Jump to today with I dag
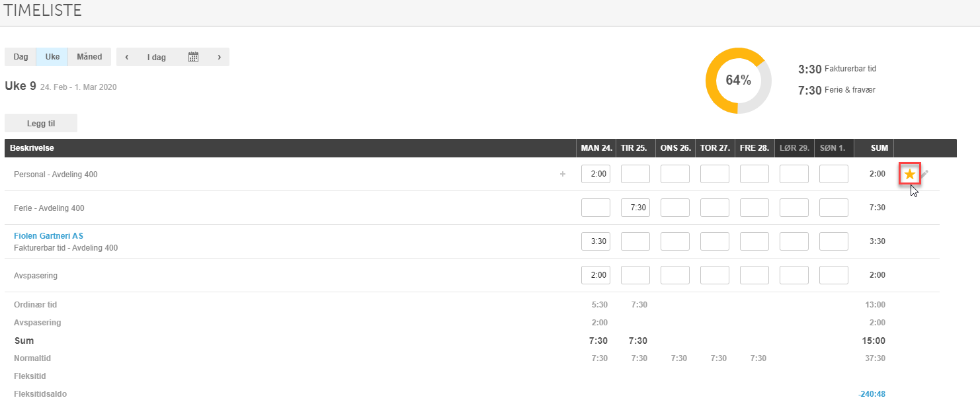The width and height of the screenshot is (980, 408). click(157, 58)
